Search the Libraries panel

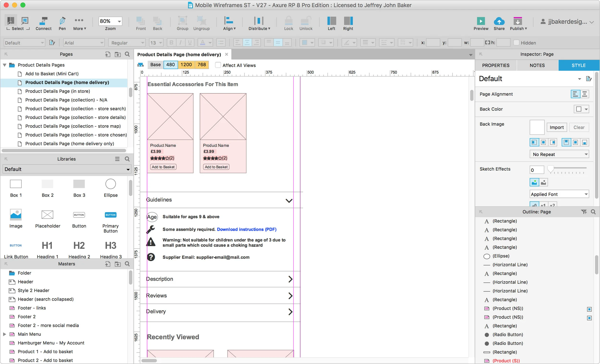pos(127,159)
